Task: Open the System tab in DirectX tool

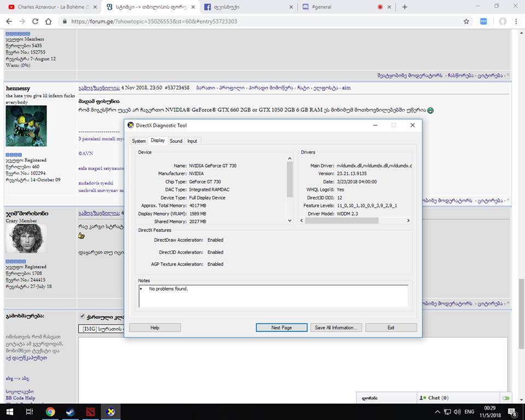Action: [x=138, y=141]
